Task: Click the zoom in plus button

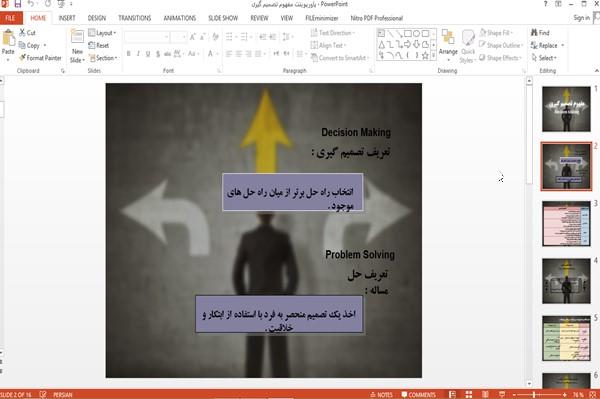Action: pos(565,395)
